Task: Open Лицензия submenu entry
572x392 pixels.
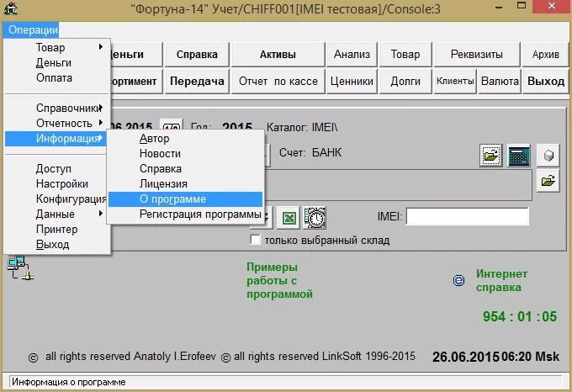Action: (185, 183)
